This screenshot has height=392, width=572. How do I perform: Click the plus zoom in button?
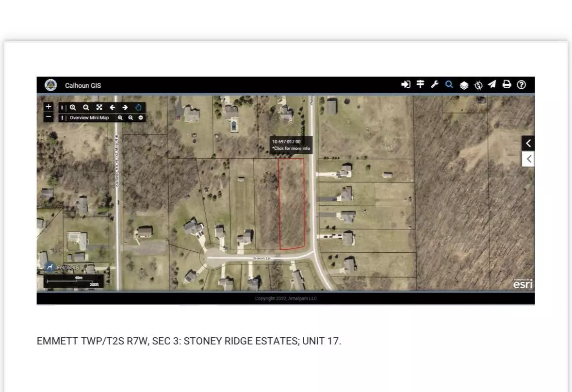[48, 107]
